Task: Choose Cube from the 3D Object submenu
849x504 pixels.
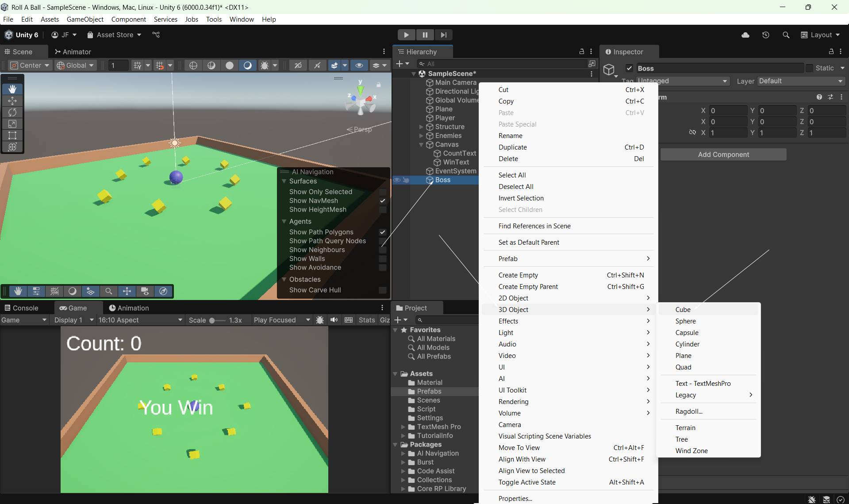Action: [683, 310]
